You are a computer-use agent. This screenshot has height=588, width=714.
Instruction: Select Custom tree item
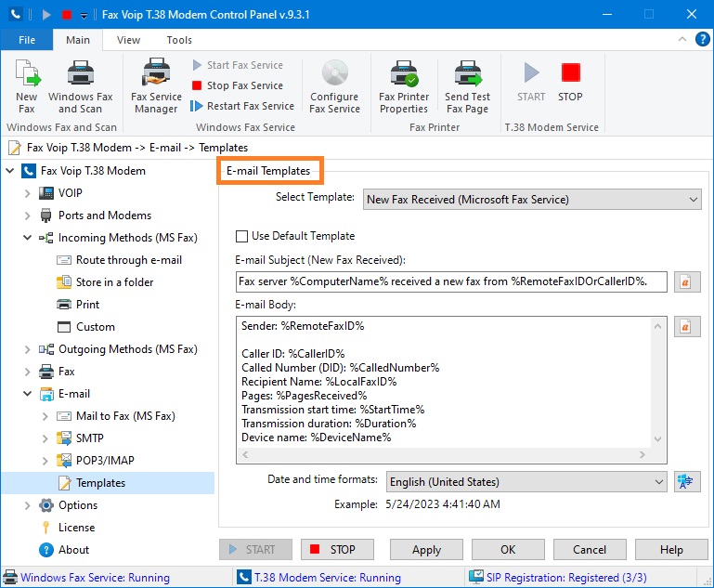coord(86,327)
